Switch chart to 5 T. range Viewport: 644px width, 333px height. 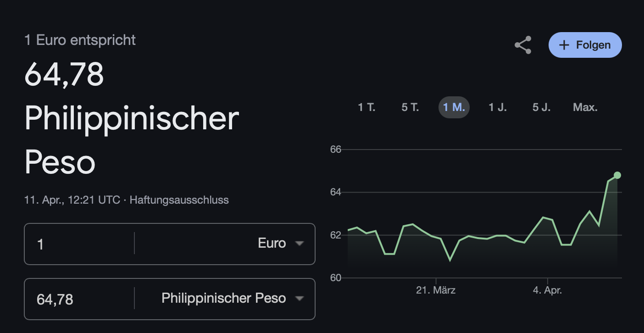click(x=410, y=107)
